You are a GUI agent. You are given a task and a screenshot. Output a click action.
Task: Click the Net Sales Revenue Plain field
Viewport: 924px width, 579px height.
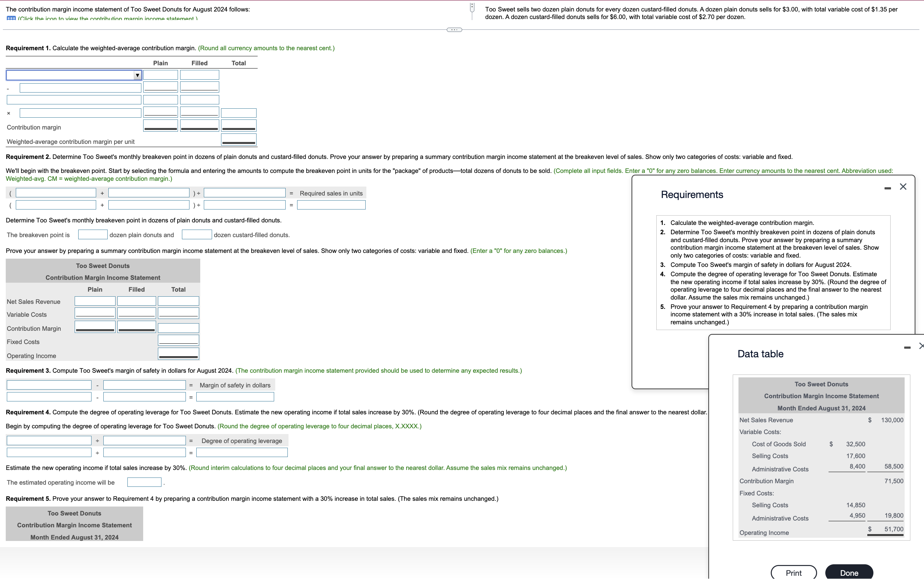(95, 301)
